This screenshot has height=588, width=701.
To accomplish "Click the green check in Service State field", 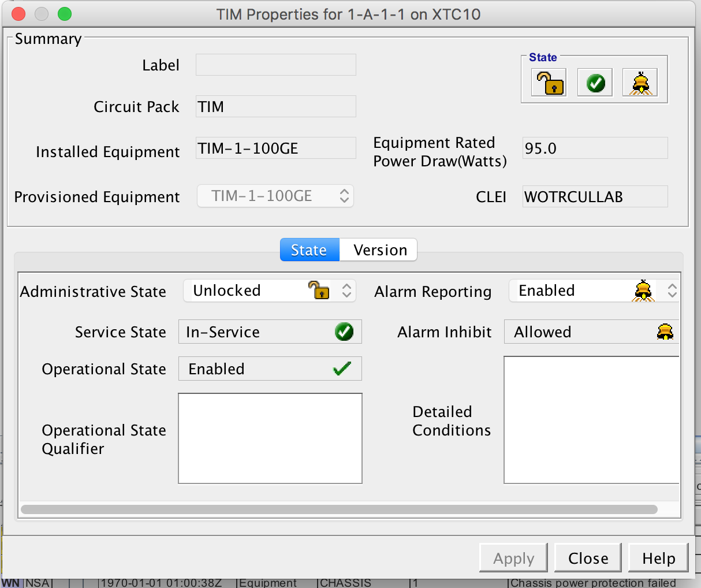I will [344, 332].
